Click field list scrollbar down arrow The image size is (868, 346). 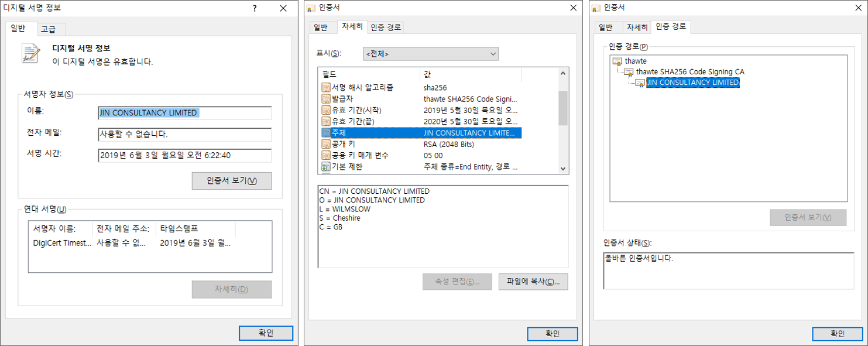coord(563,168)
